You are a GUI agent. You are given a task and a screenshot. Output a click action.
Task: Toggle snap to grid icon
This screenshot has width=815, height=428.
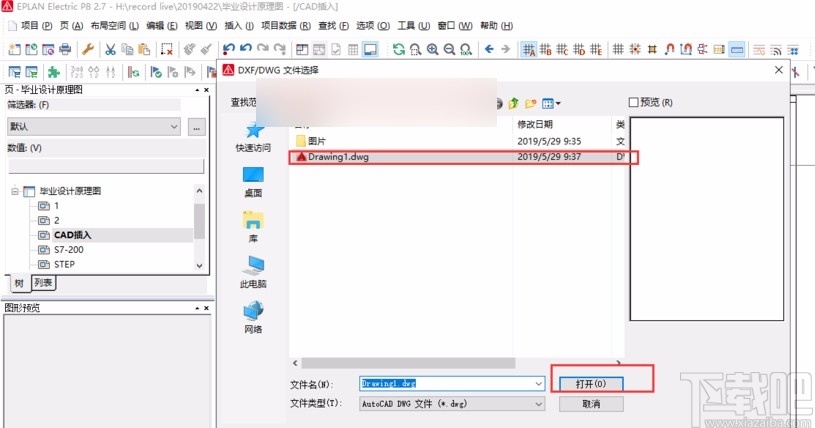click(635, 49)
